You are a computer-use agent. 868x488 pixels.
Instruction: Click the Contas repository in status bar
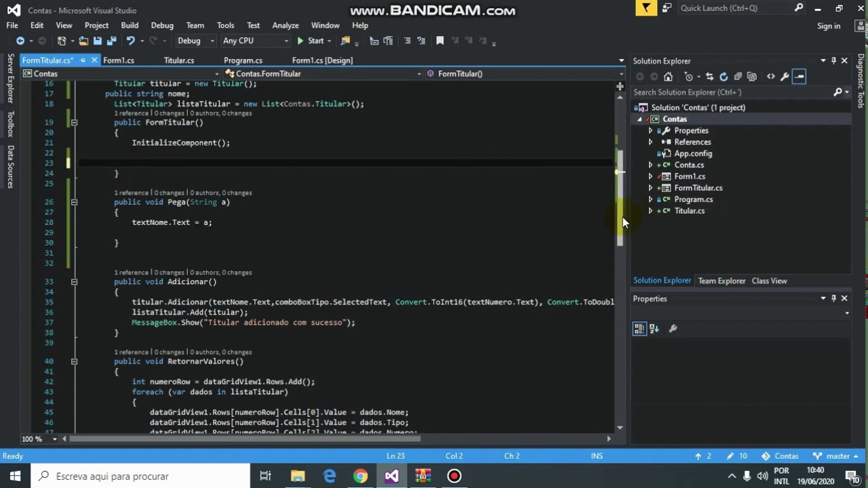pyautogui.click(x=780, y=456)
